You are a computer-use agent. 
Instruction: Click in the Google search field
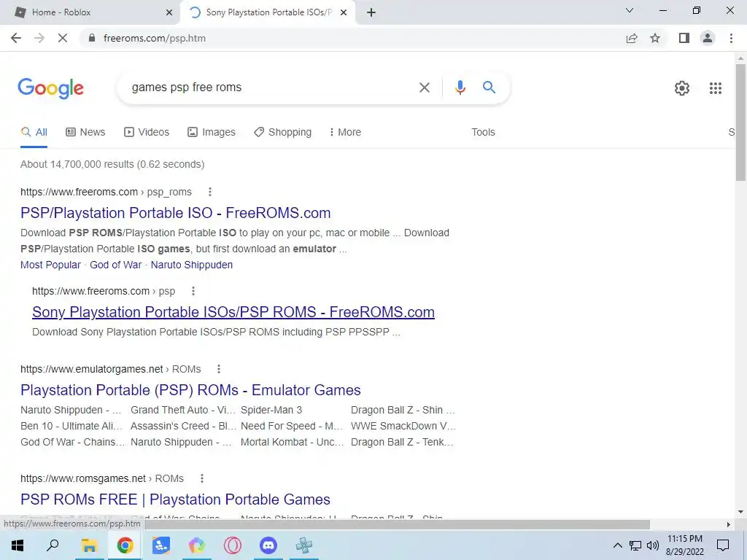pyautogui.click(x=271, y=87)
